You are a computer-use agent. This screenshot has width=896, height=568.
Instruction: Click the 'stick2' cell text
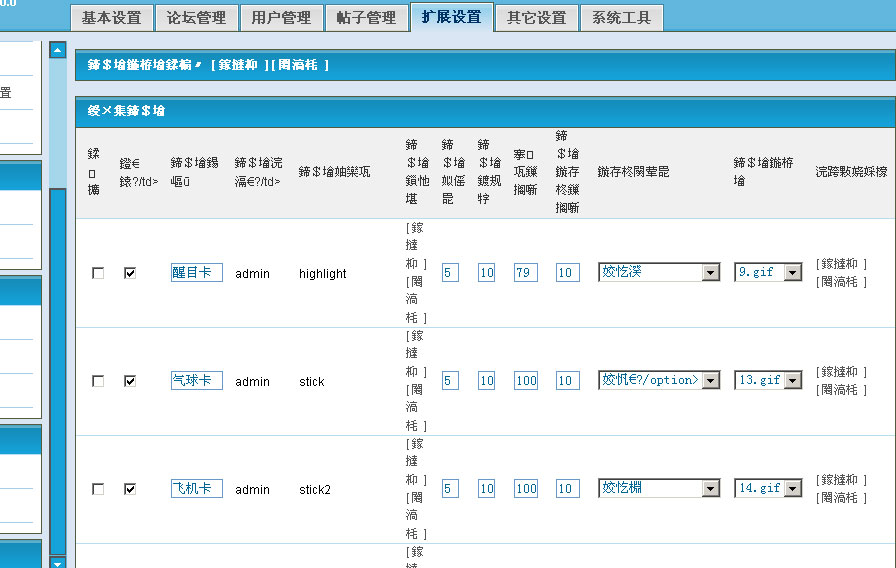315,490
